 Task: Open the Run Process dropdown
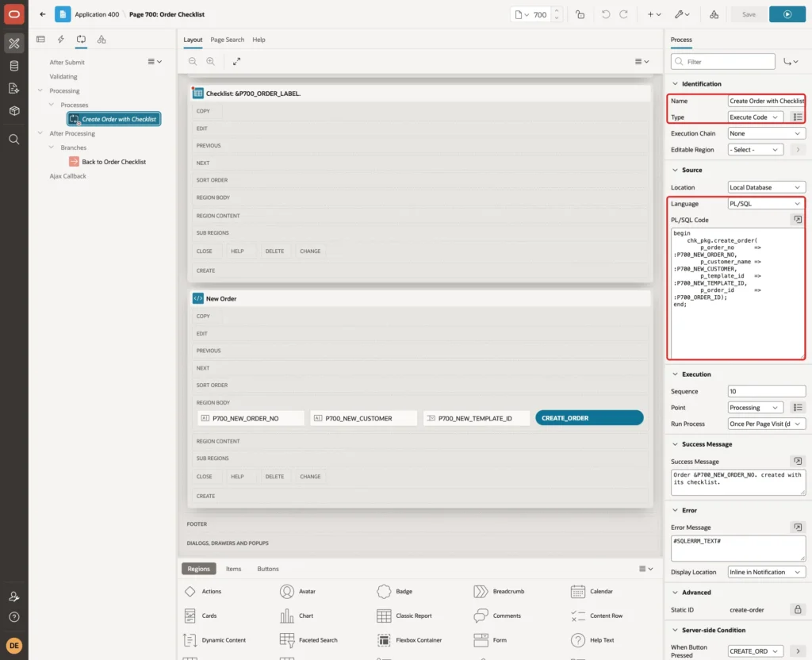pos(767,424)
